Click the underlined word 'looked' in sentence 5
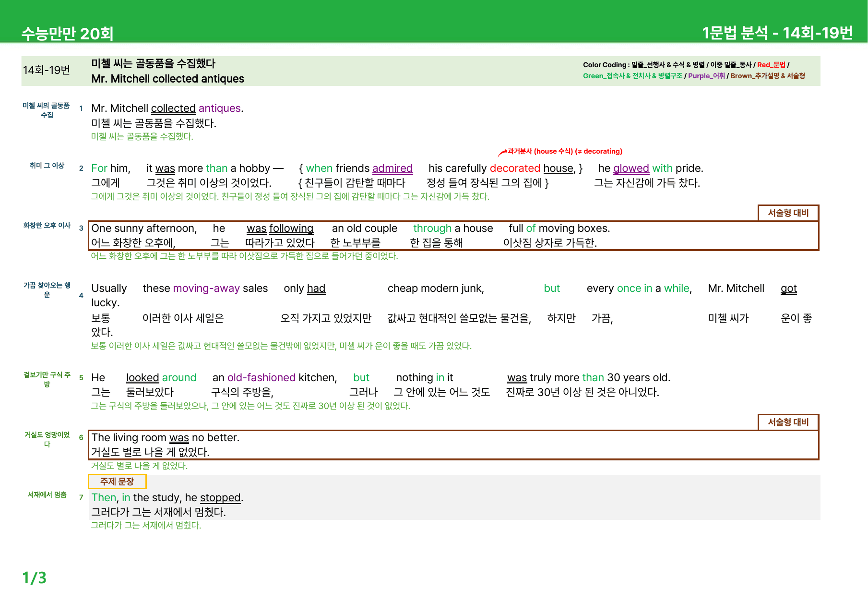The image size is (868, 614). point(143,378)
